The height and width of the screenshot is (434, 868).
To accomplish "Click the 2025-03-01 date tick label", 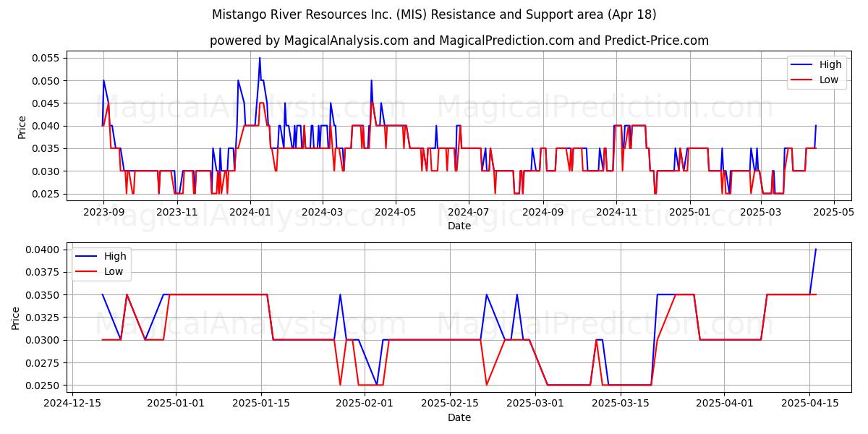I will (x=535, y=404).
